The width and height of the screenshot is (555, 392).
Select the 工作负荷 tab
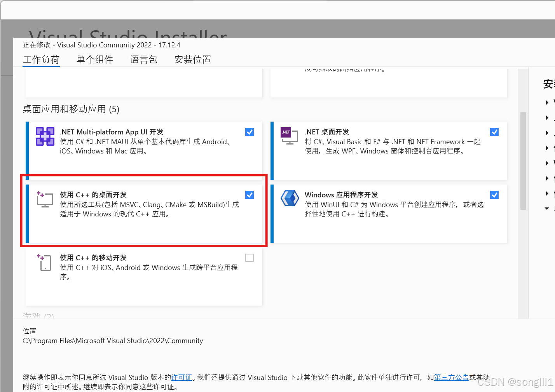[41, 59]
